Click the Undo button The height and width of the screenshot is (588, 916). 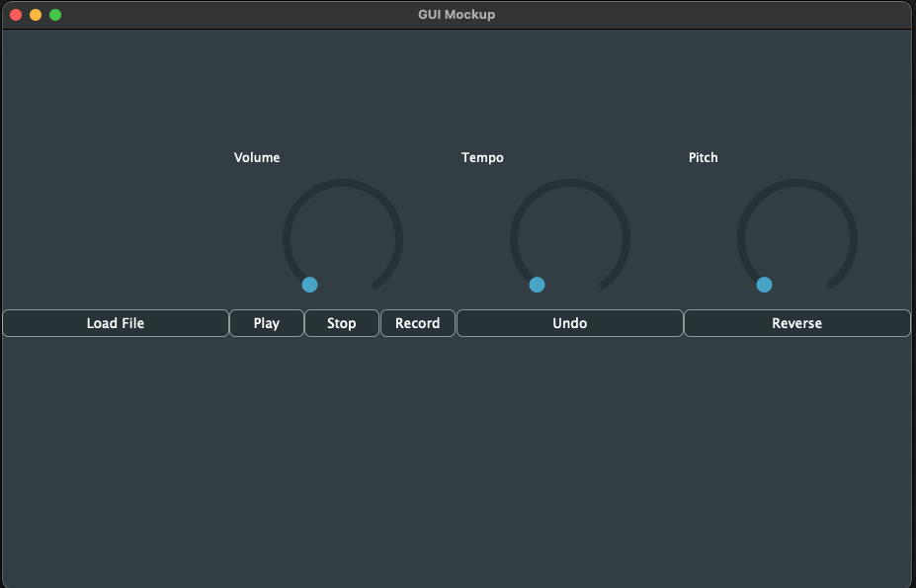pos(570,323)
